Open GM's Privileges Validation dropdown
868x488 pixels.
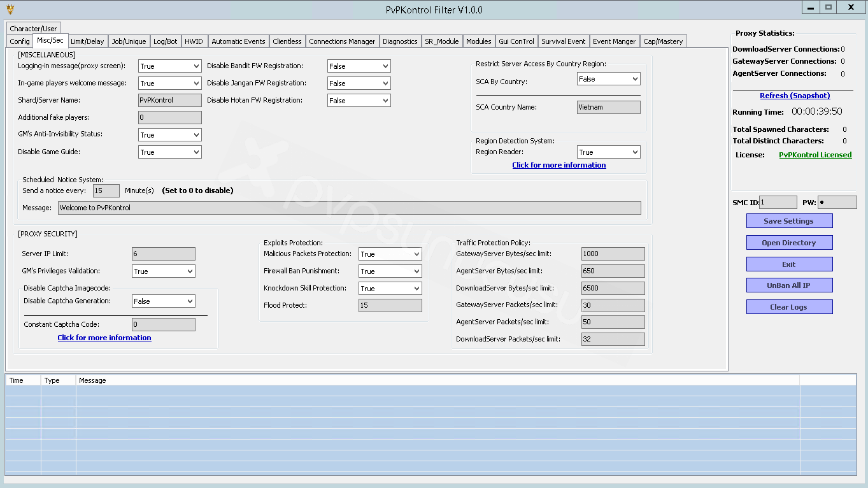(163, 271)
